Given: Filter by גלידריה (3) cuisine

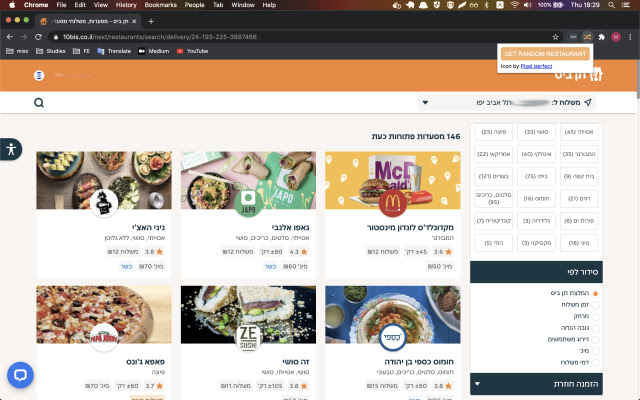Looking at the screenshot, I should tap(536, 221).
